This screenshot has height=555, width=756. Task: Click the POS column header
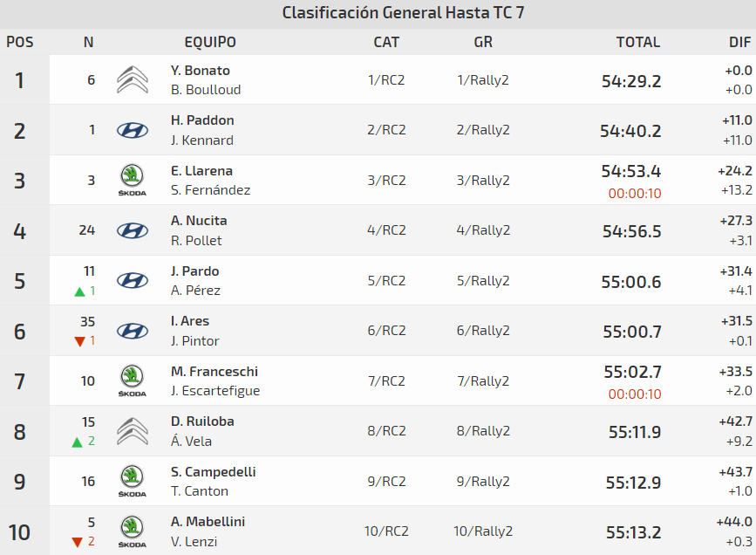coord(19,42)
